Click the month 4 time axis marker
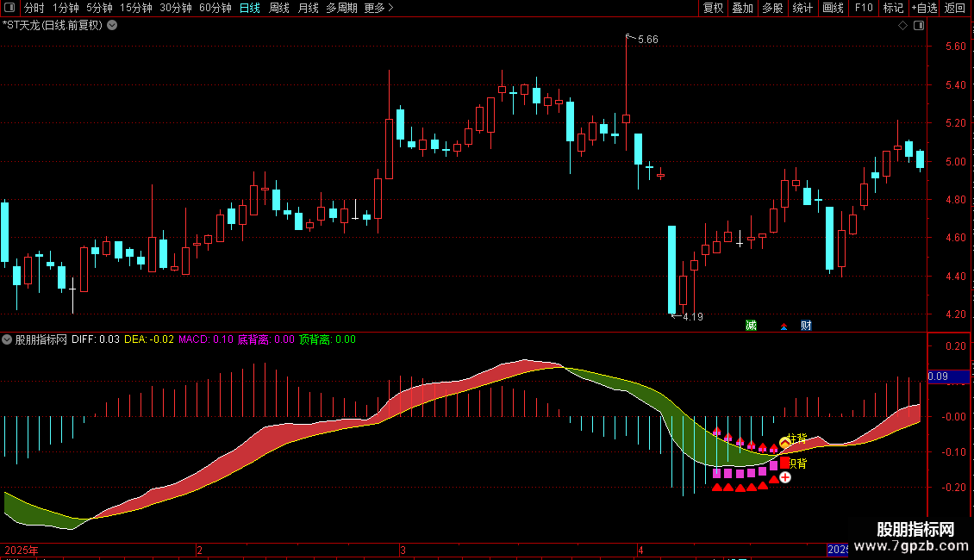974x560 pixels. coord(640,550)
